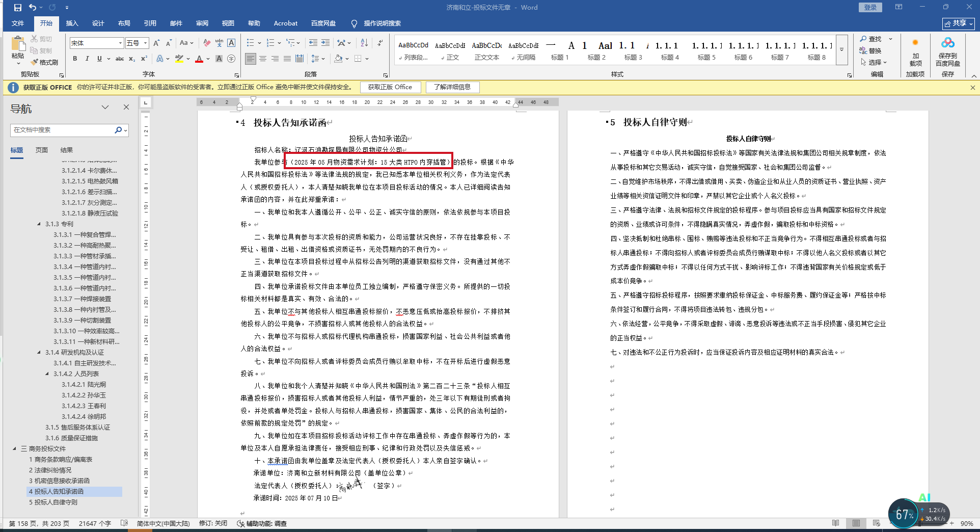The width and height of the screenshot is (980, 532).
Task: Set paragraph alignment to center
Action: click(x=263, y=59)
